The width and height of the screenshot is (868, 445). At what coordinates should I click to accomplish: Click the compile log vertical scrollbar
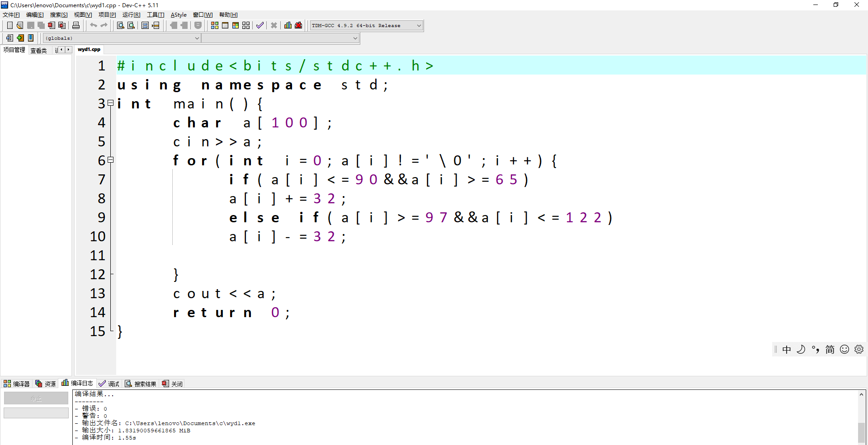click(862, 417)
